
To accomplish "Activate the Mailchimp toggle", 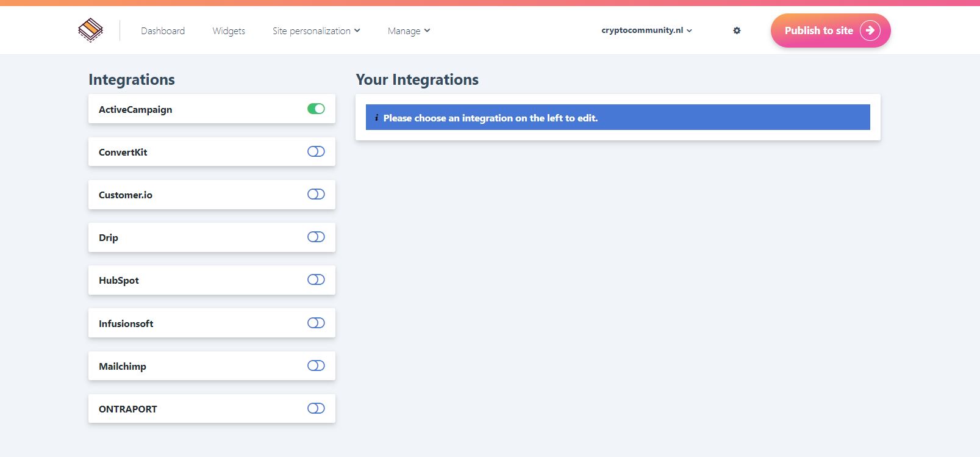I will pyautogui.click(x=316, y=365).
